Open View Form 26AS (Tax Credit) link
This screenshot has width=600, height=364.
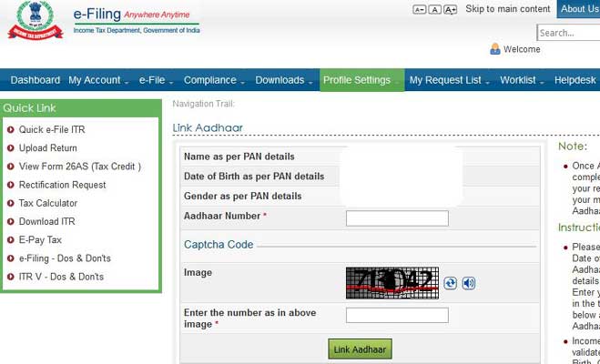coord(79,167)
